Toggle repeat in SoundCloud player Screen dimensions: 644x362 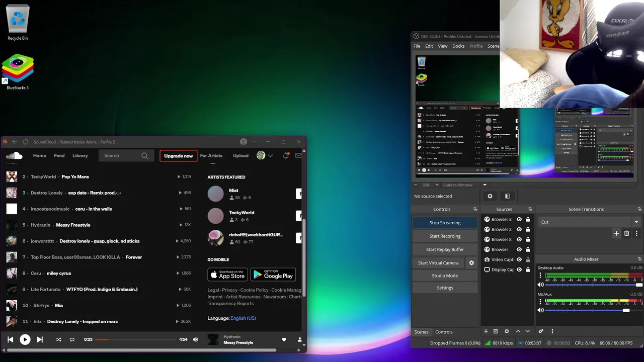72,340
